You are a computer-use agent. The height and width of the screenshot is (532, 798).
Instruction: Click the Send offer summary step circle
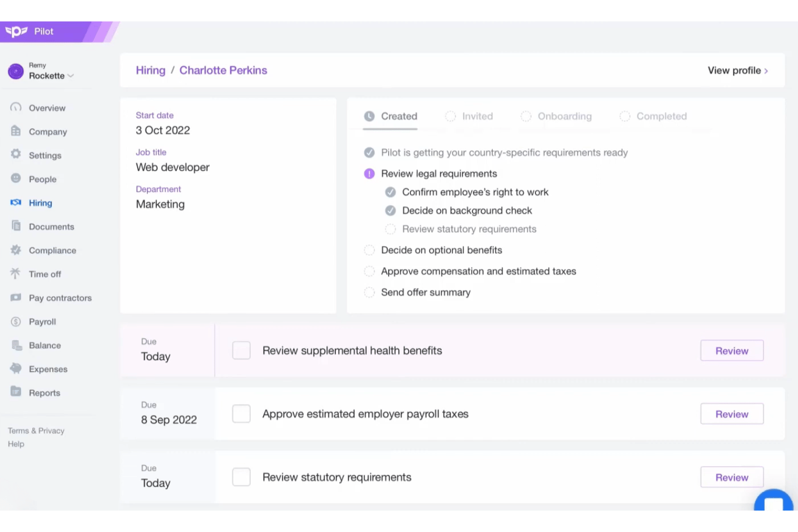pos(369,292)
